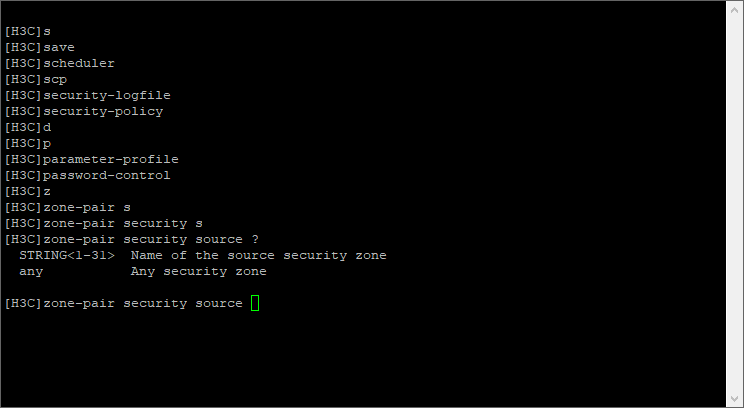
Task: Click the "scp" command line
Action: coord(54,79)
